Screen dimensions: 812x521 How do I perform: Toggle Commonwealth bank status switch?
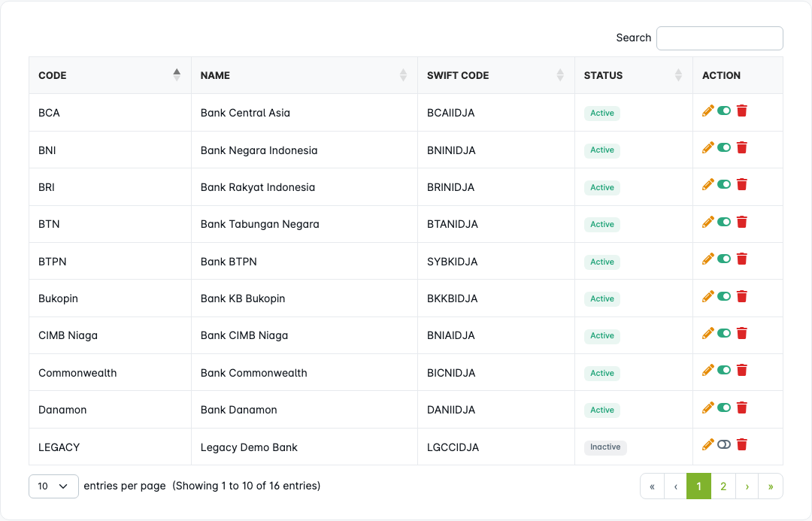point(724,371)
